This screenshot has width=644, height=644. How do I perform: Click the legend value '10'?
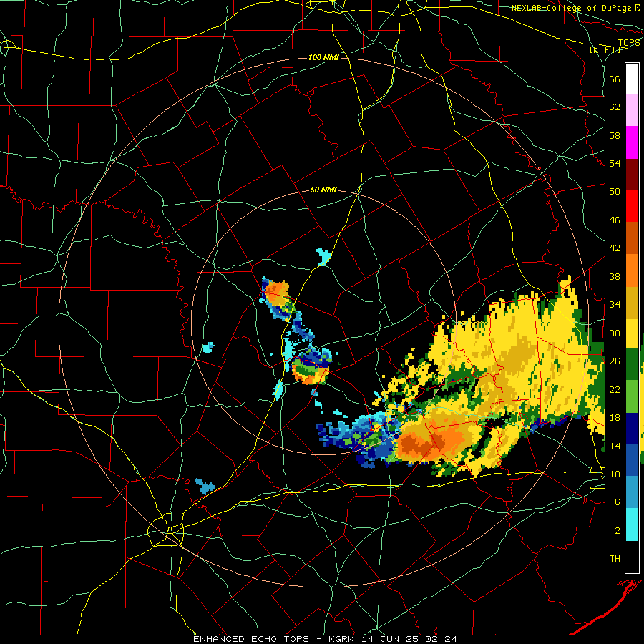(x=615, y=474)
